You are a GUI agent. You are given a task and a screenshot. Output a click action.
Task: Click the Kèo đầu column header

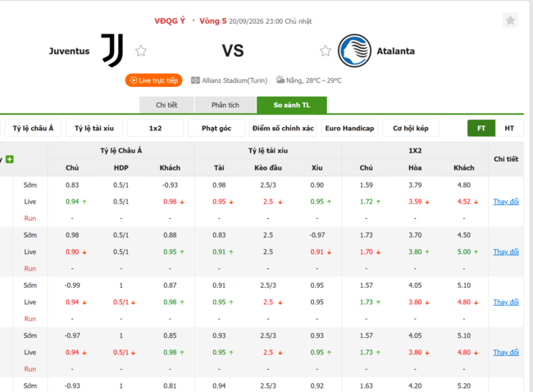(268, 167)
